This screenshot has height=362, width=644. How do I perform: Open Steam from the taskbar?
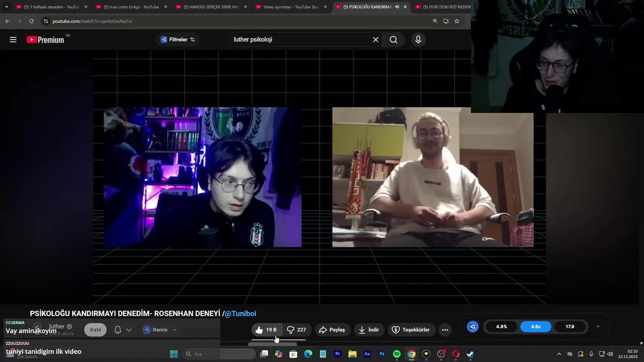point(470,354)
